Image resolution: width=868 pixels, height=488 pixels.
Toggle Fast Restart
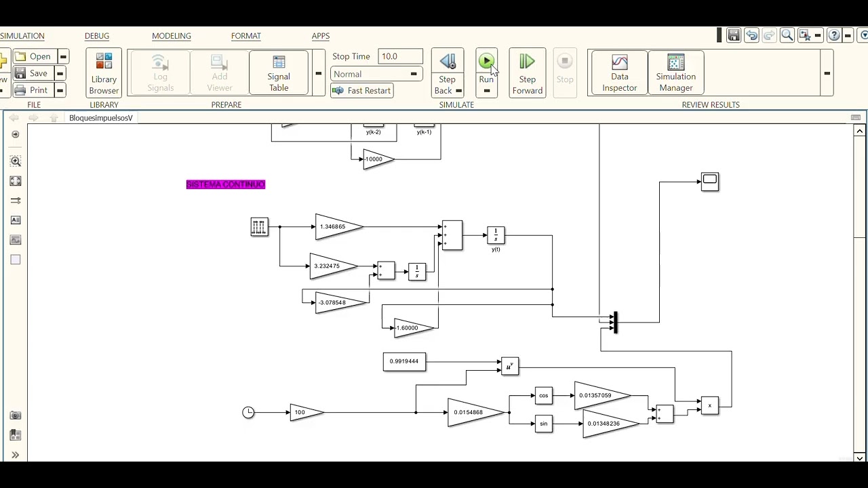point(362,91)
